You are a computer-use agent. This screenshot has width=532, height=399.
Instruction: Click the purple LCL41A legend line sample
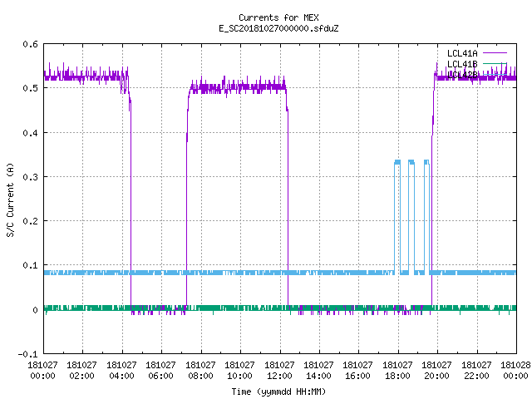point(495,53)
